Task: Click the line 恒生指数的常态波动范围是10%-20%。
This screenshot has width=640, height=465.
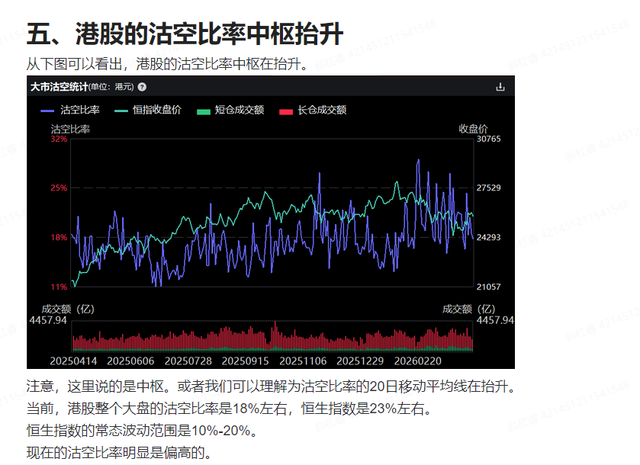Action: (x=142, y=430)
